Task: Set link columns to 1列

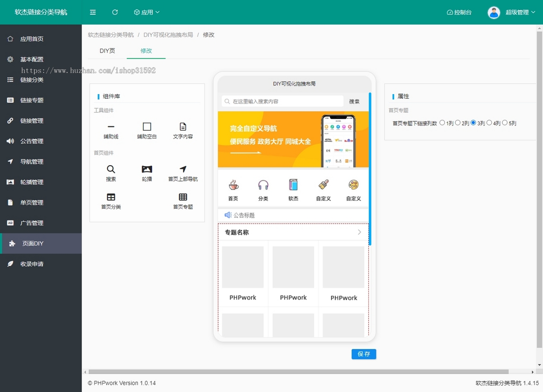Action: (x=443, y=123)
